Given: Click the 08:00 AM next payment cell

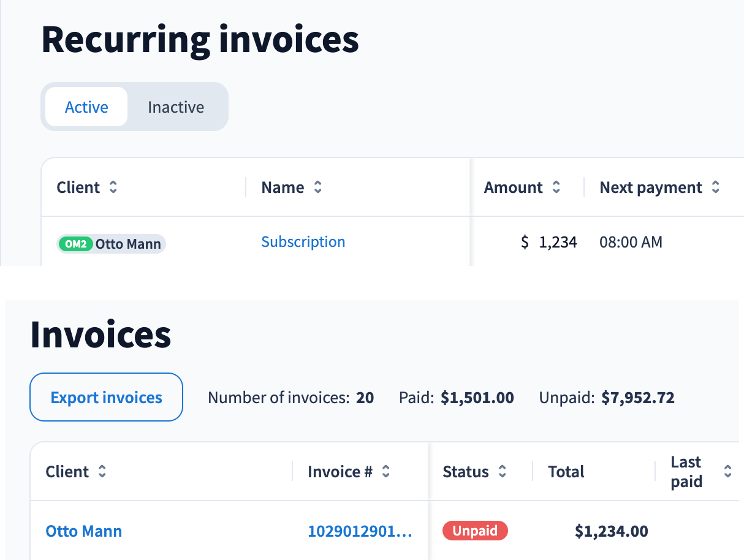Looking at the screenshot, I should 631,243.
